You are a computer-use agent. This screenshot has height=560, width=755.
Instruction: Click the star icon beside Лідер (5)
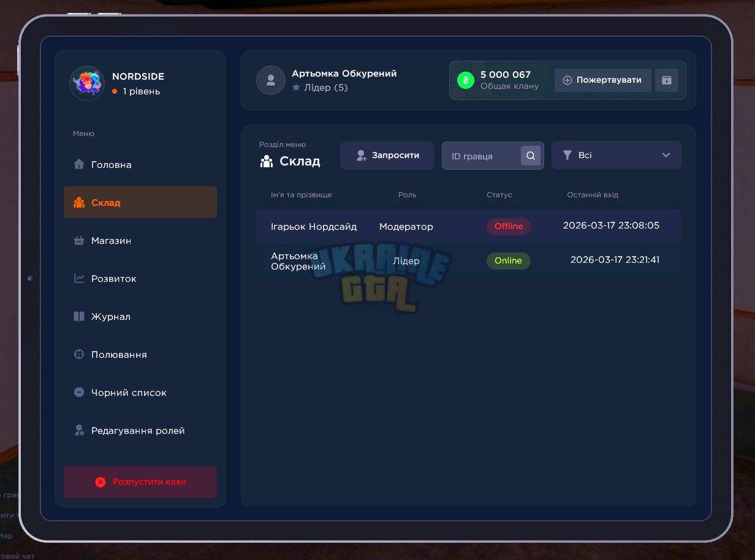[x=296, y=88]
